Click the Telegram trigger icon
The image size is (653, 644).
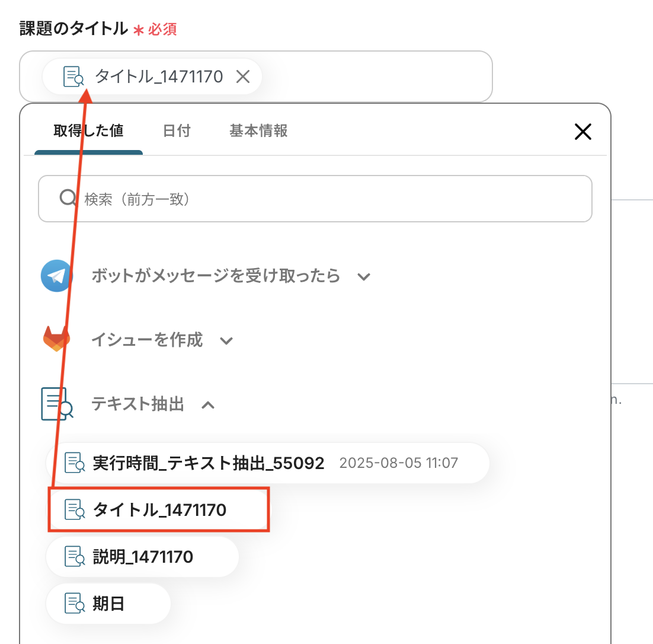[57, 276]
